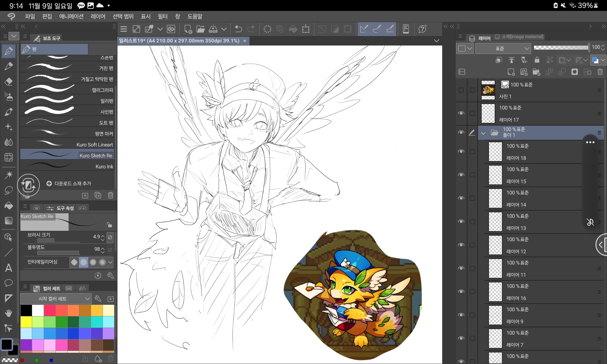Select the Text tool (A icon)
607x364 pixels.
[x=8, y=268]
